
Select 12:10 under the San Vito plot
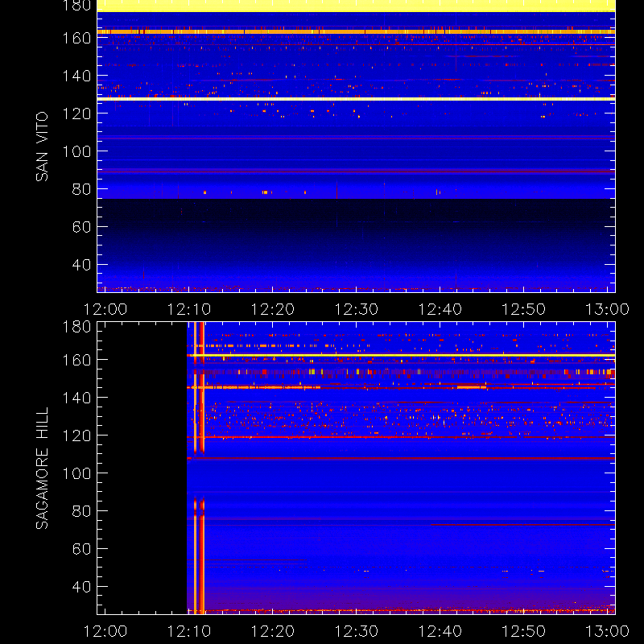(189, 309)
